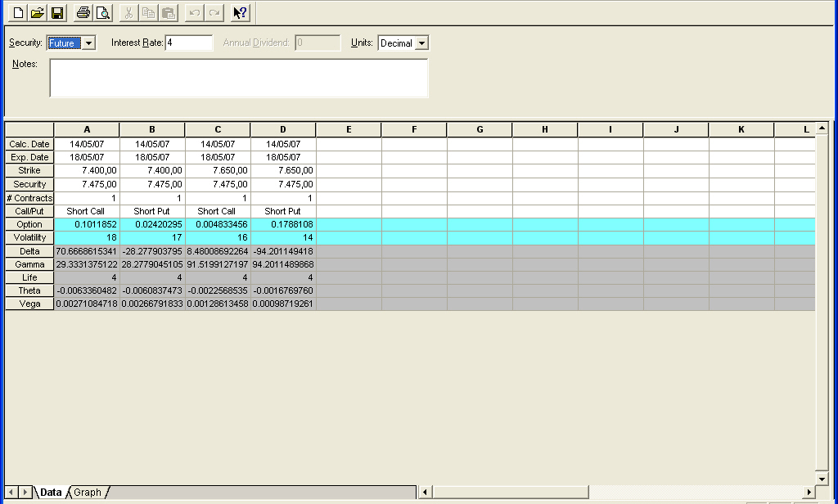Click the Delta row header
Image resolution: width=838 pixels, height=504 pixels.
[29, 251]
